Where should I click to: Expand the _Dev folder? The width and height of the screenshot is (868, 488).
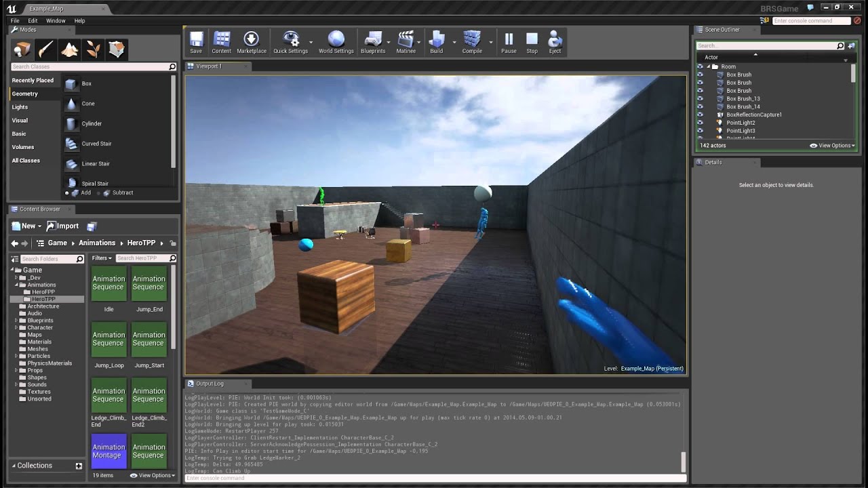(16, 277)
